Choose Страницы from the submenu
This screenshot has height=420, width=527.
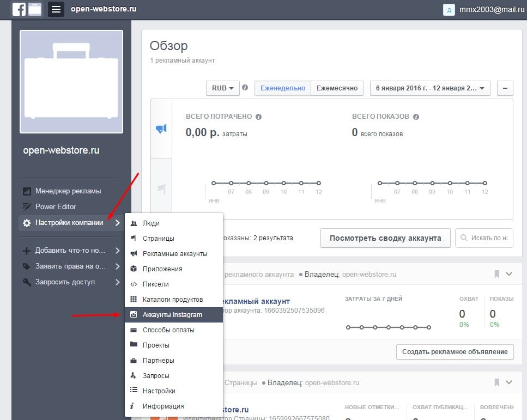tap(174, 238)
